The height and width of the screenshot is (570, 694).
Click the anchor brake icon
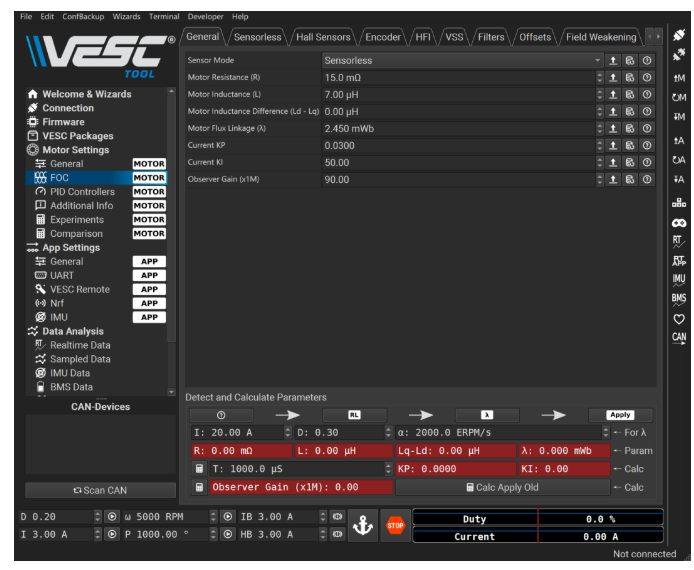pos(362,526)
